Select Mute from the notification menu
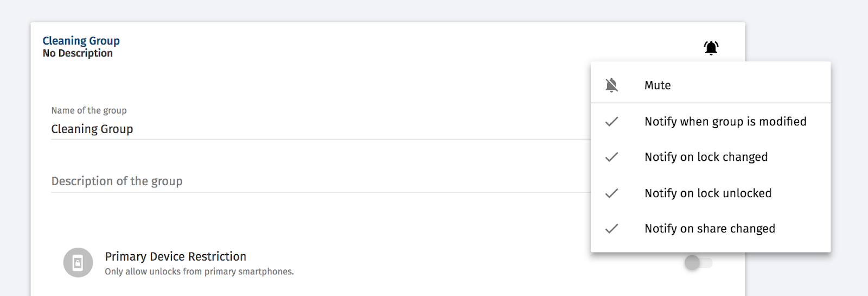 click(x=711, y=85)
